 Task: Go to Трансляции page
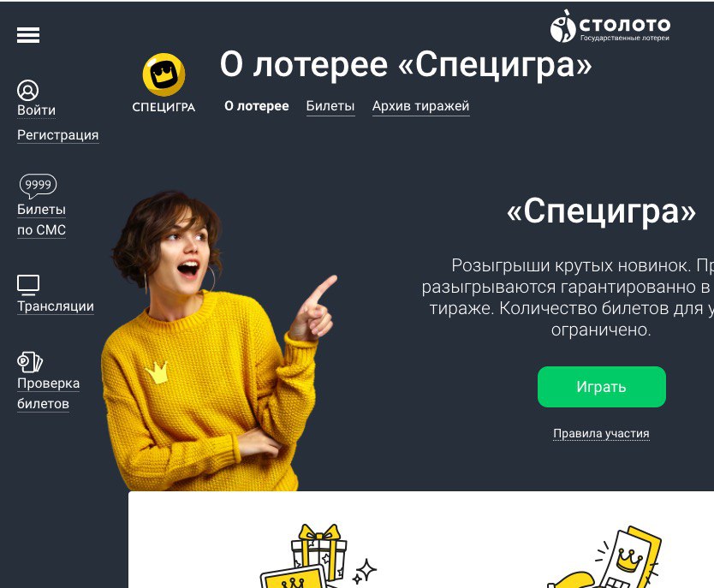[x=56, y=306]
